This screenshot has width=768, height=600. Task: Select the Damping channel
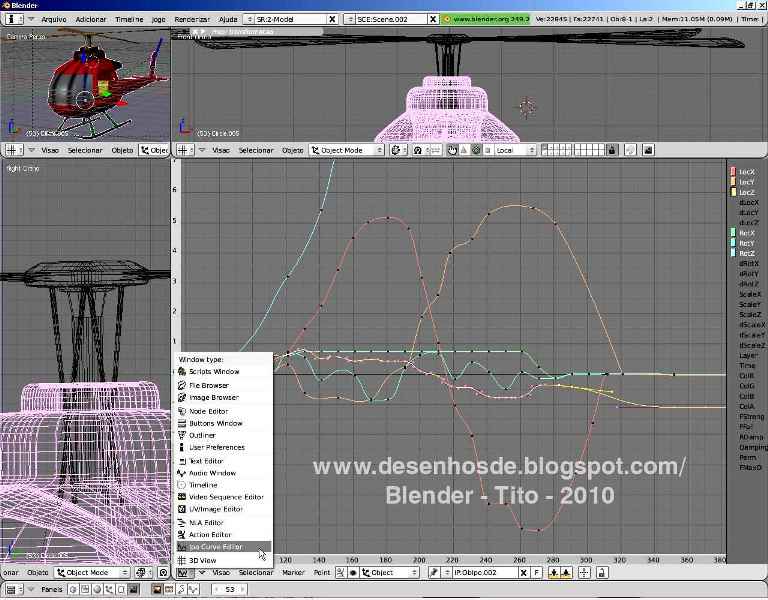pyautogui.click(x=753, y=447)
